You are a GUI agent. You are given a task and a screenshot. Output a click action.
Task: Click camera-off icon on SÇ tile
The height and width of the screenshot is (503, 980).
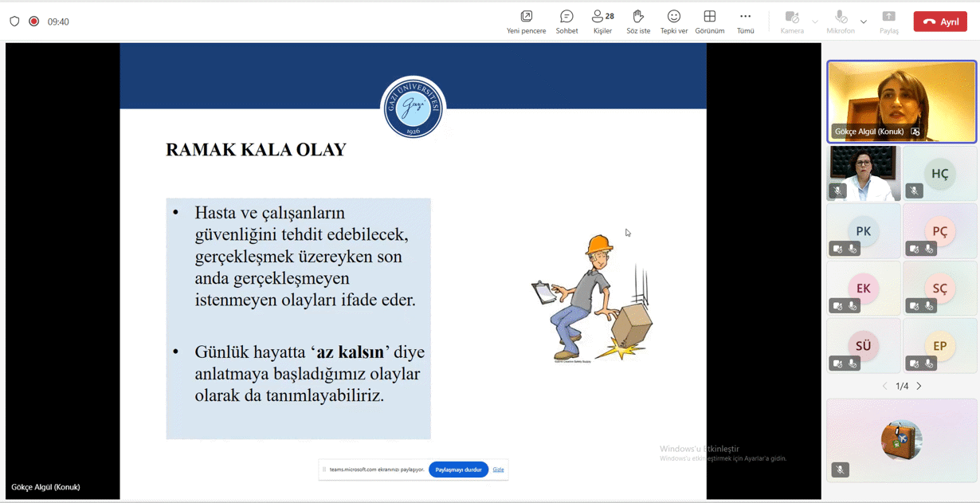pyautogui.click(x=914, y=306)
